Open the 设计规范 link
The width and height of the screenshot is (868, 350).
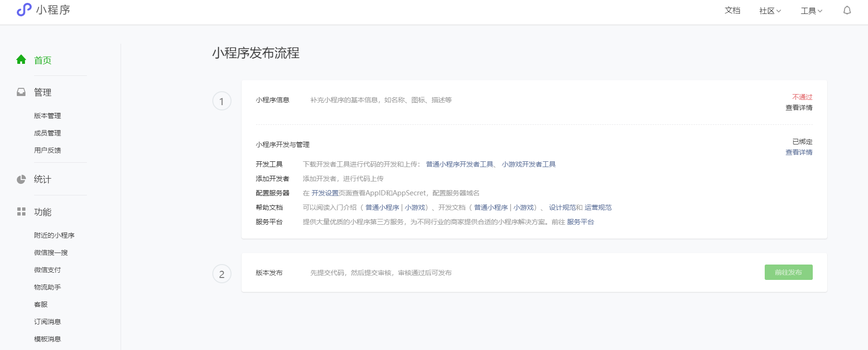click(562, 207)
